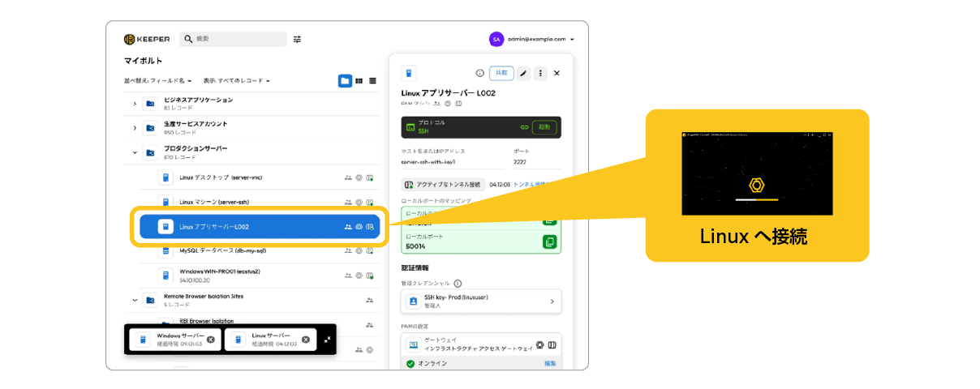
Task: Click the info icon beside the 共有 button
Action: pyautogui.click(x=479, y=73)
